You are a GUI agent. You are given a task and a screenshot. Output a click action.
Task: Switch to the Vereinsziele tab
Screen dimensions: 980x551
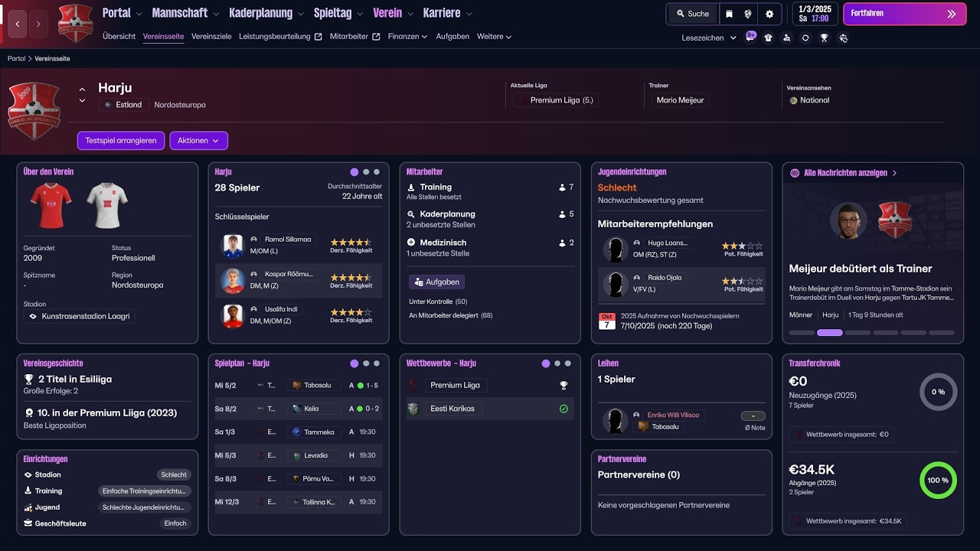[211, 37]
